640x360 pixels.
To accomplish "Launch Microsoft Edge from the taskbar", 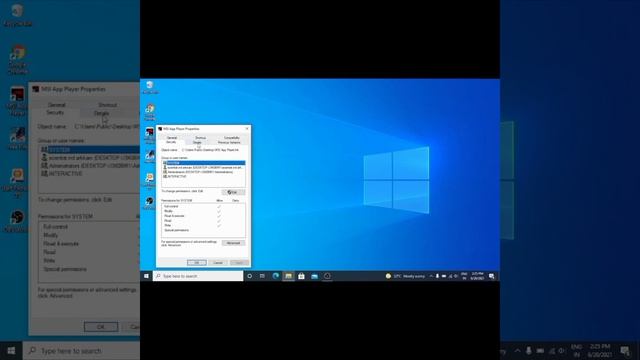I will click(x=276, y=276).
